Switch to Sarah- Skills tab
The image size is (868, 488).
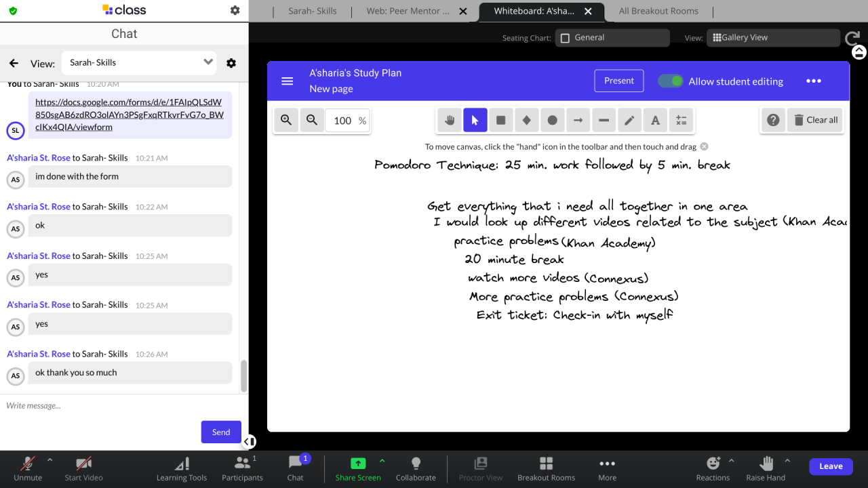click(x=312, y=12)
